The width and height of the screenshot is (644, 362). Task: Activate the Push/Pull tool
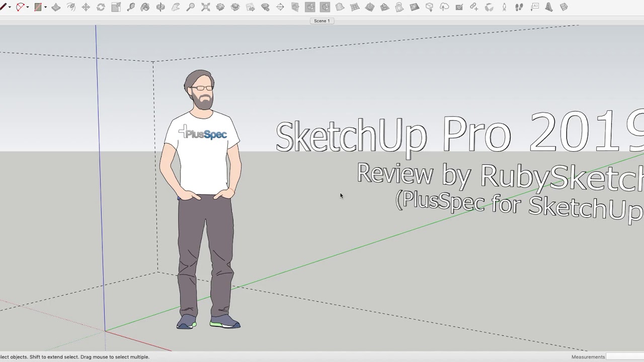pyautogui.click(x=56, y=7)
